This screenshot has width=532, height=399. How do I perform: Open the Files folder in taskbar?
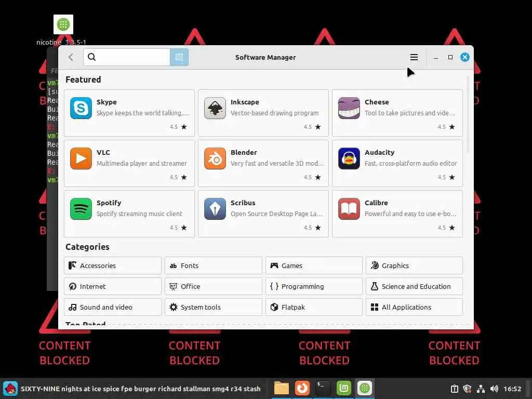pyautogui.click(x=281, y=388)
